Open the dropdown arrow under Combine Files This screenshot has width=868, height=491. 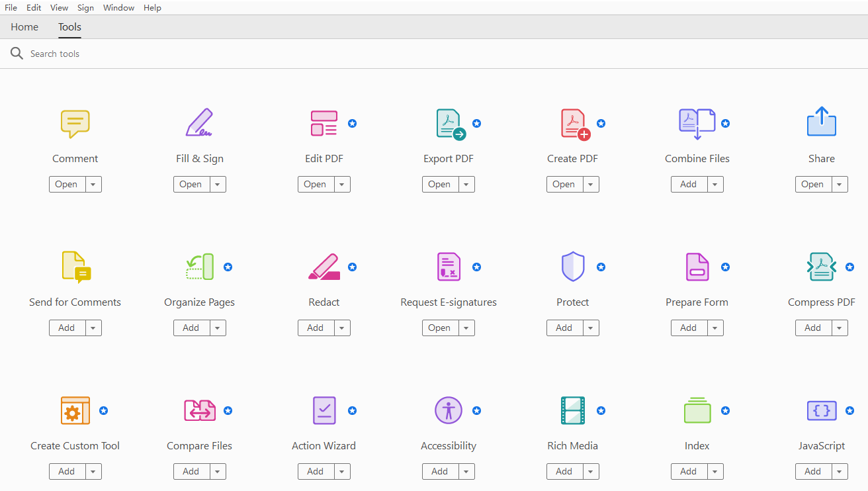[x=715, y=185]
